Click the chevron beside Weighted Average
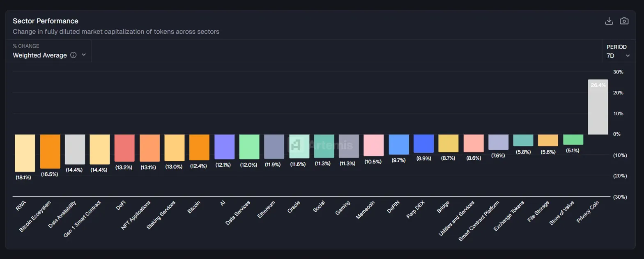This screenshot has height=259, width=644. (x=84, y=55)
